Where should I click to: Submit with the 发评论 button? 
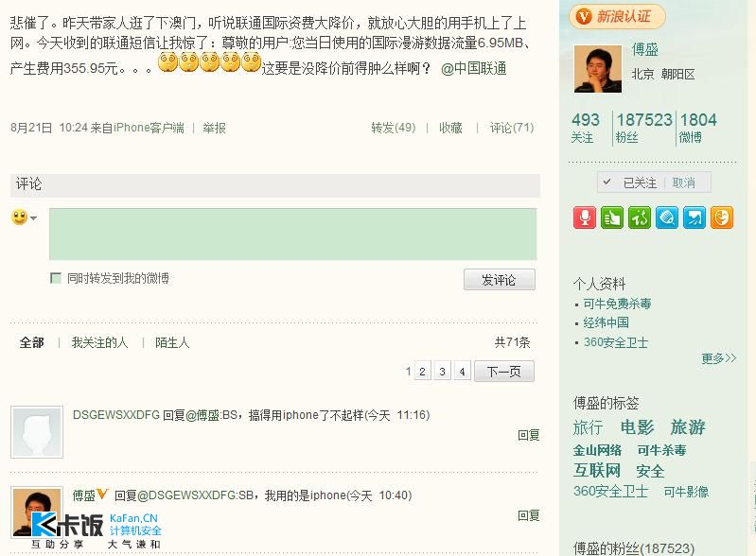[x=499, y=280]
